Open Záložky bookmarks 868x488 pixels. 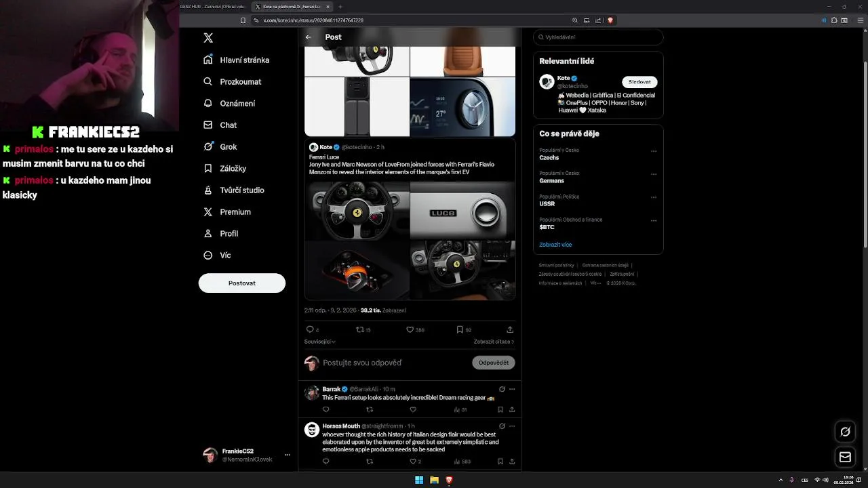point(224,168)
